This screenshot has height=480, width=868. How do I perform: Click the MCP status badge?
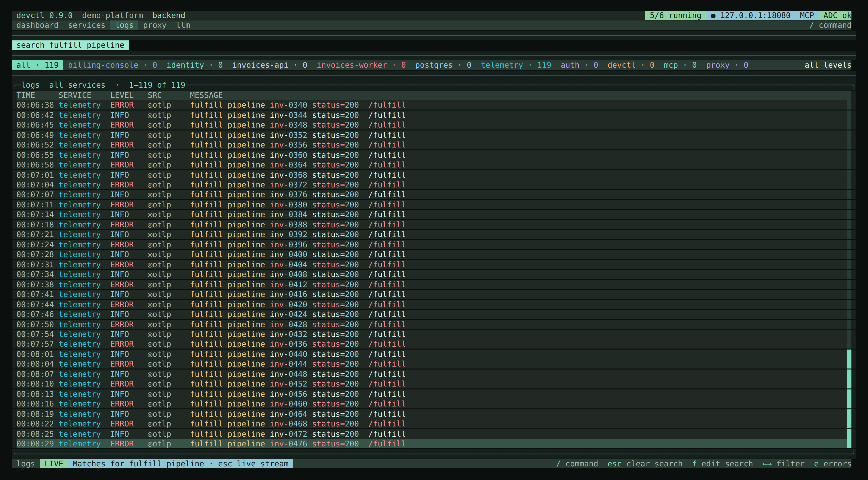(807, 16)
